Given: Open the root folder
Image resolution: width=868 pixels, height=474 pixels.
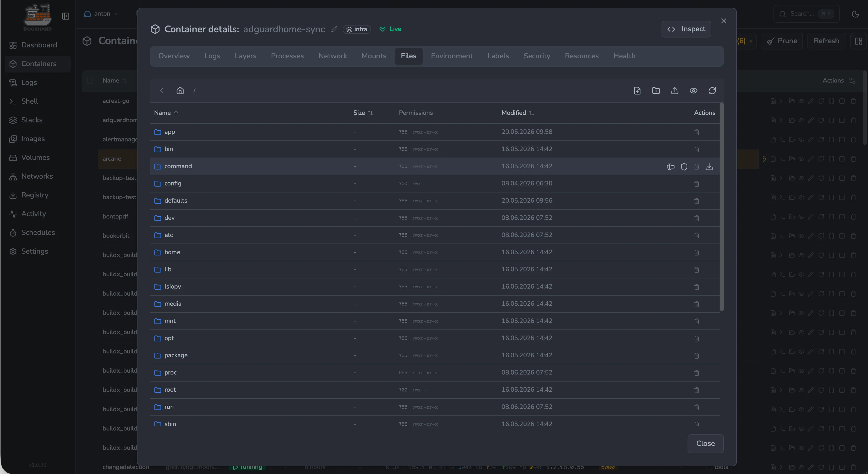Looking at the screenshot, I should coord(170,390).
